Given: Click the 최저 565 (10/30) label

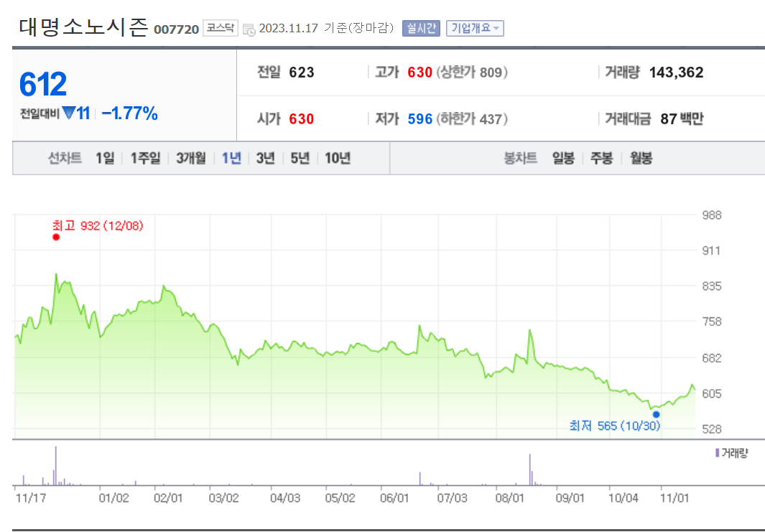Looking at the screenshot, I should tap(615, 426).
